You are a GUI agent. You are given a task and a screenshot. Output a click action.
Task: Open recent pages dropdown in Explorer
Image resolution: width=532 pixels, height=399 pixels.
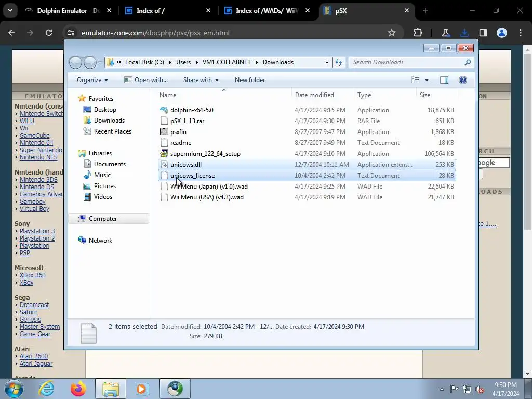100,63
